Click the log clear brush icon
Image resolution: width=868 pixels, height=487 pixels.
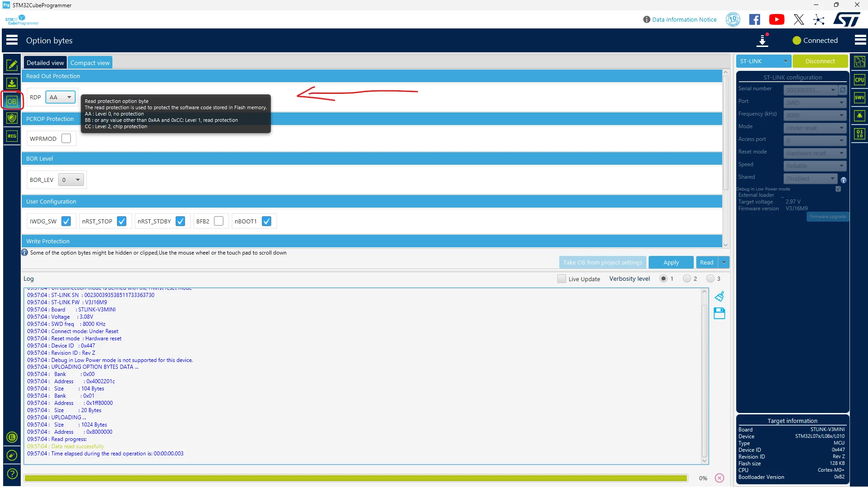[719, 296]
